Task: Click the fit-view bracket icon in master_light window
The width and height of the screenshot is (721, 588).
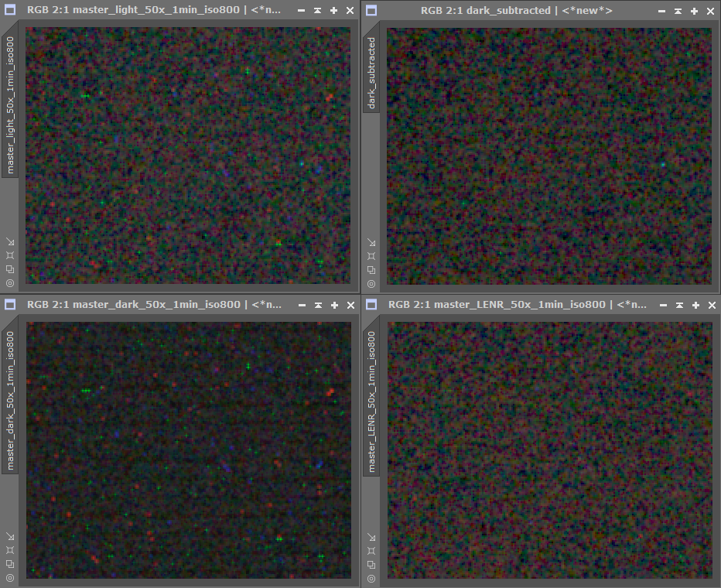Action: 10,255
